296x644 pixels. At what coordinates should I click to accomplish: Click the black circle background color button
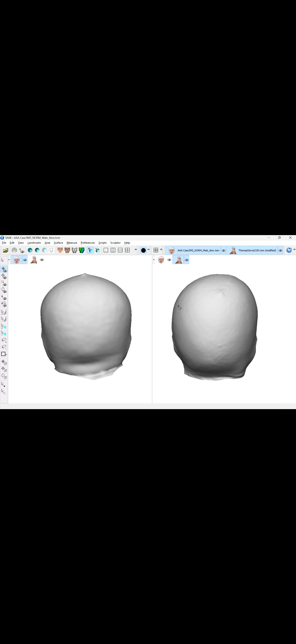[143, 250]
